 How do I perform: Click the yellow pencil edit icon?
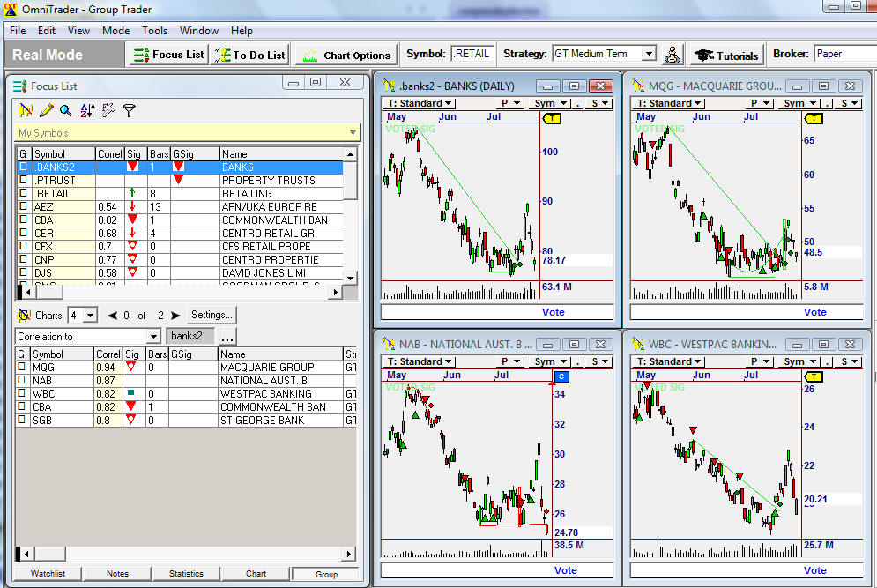(x=47, y=110)
